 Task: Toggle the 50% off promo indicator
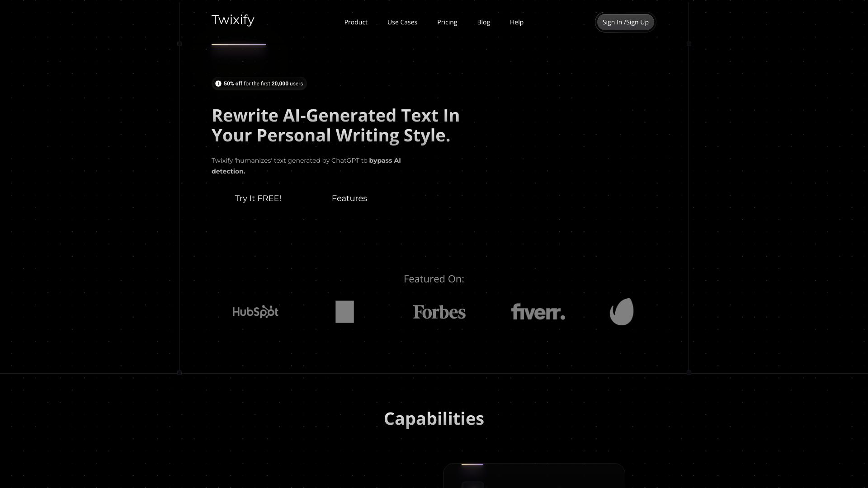[x=259, y=84]
